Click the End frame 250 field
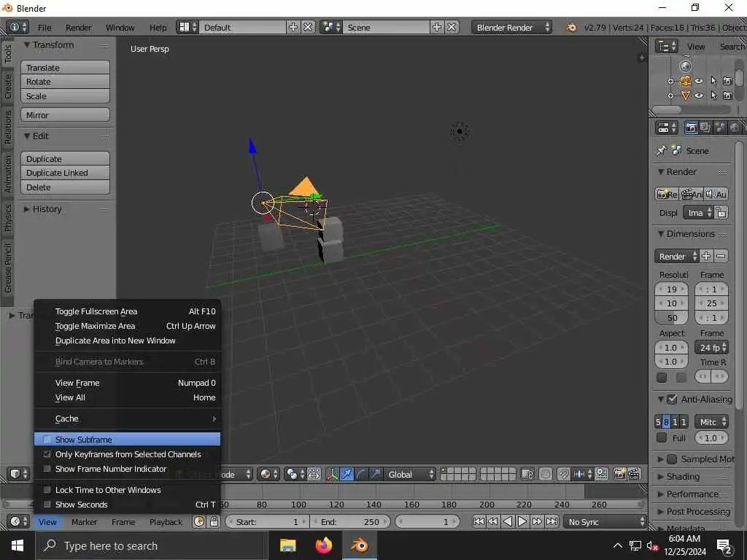The image size is (747, 560). [350, 522]
